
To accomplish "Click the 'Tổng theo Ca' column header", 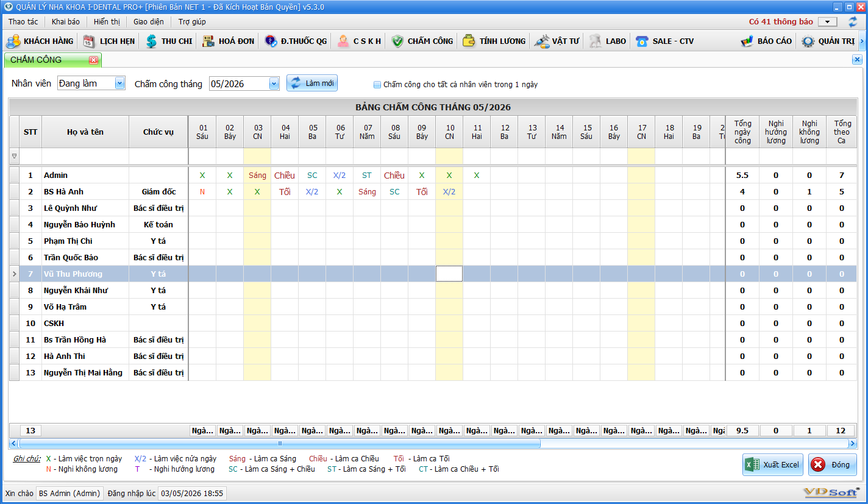I will click(842, 132).
